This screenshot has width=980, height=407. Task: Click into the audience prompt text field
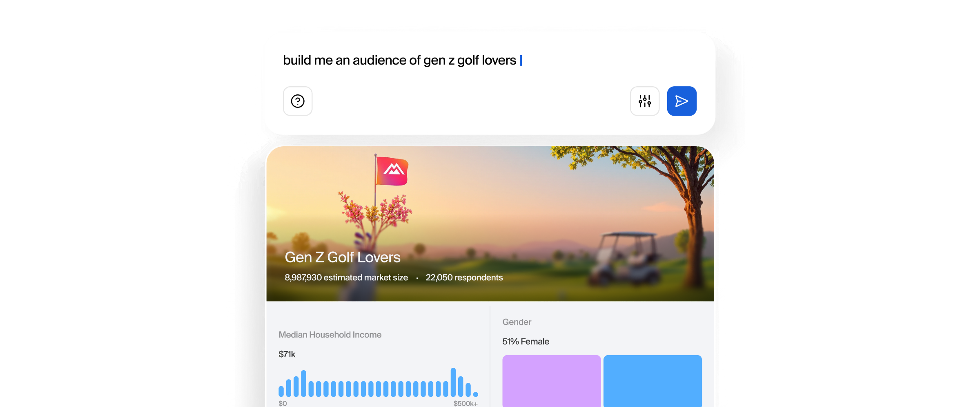[490, 60]
